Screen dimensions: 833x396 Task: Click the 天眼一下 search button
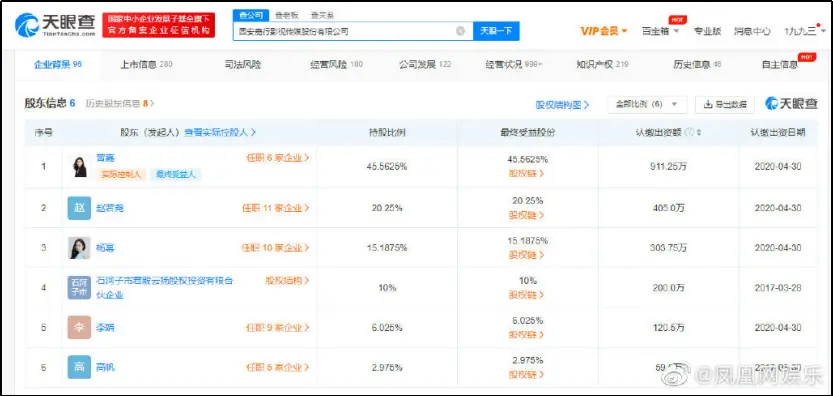(x=496, y=31)
